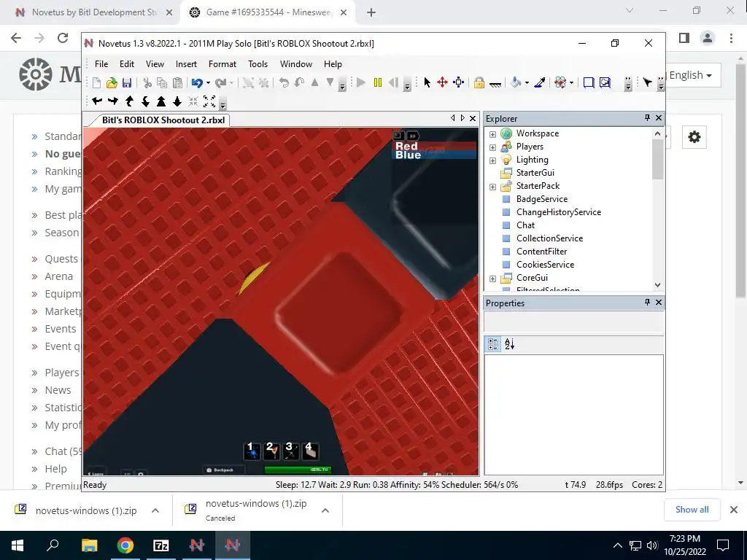The image size is (747, 560).
Task: Click the tilt camera down arrow
Action: pyautogui.click(x=145, y=101)
